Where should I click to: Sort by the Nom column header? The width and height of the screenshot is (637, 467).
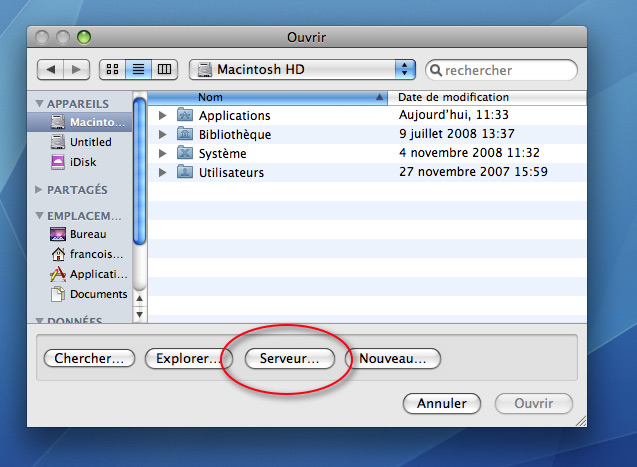(268, 97)
